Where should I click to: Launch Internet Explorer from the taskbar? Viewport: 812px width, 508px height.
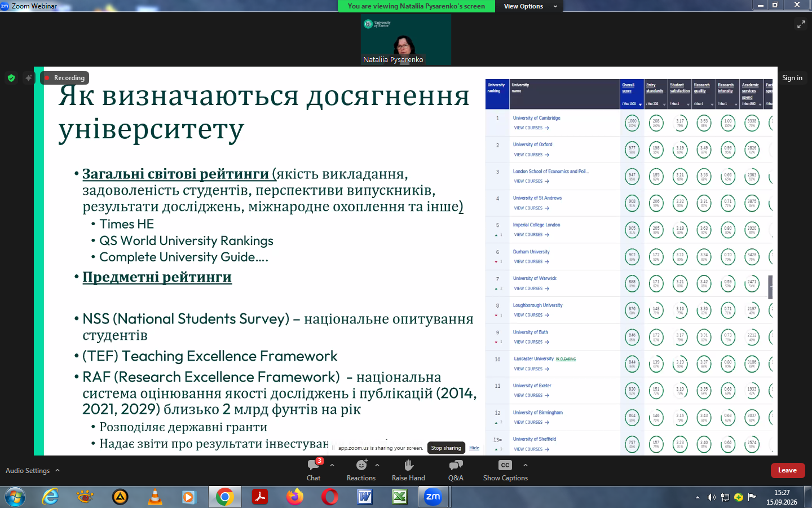[50, 497]
